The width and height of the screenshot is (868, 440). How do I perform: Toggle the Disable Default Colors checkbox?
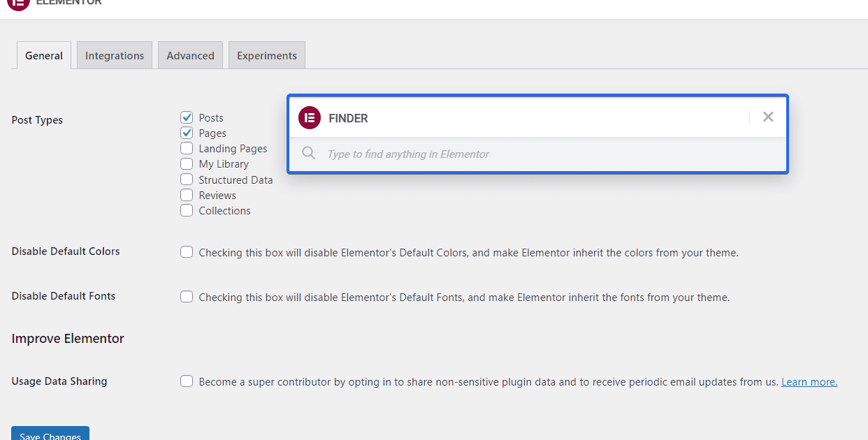(187, 252)
